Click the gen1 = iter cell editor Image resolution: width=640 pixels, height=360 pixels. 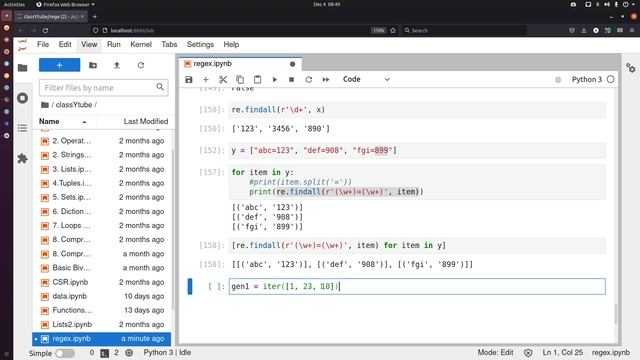coord(417,287)
